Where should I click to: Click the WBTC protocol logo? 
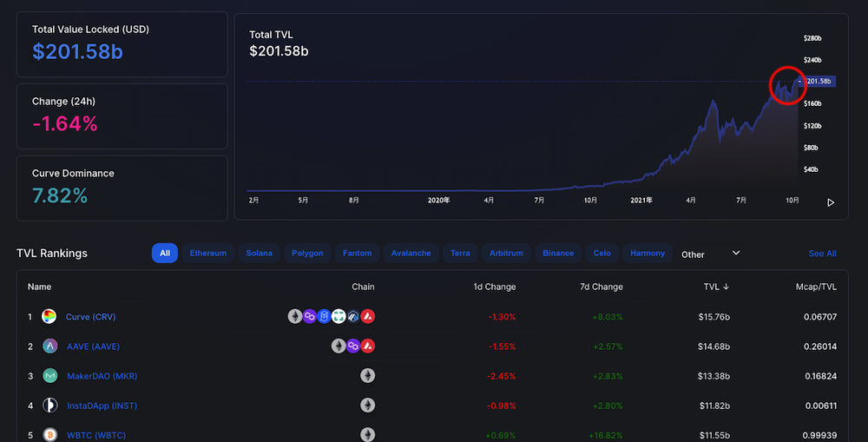[x=50, y=435]
